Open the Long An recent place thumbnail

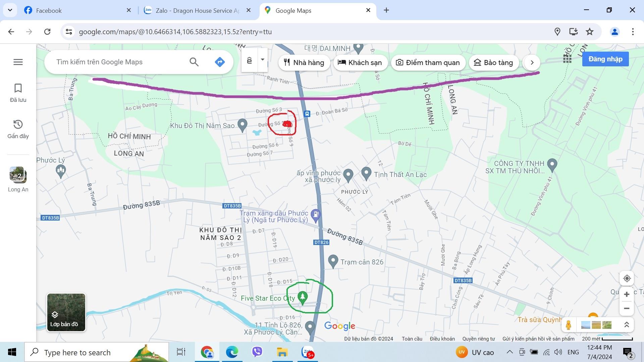pos(18,175)
